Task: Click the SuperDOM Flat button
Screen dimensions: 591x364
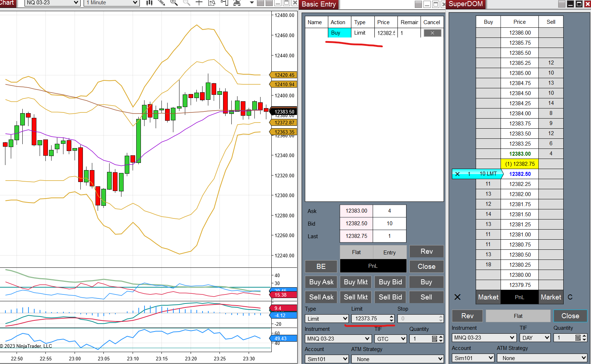Action: [518, 316]
